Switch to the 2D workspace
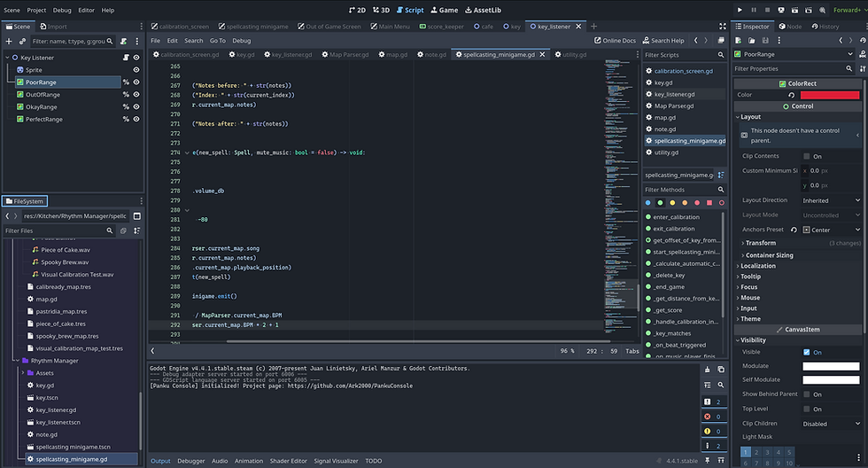The image size is (868, 468). (357, 10)
